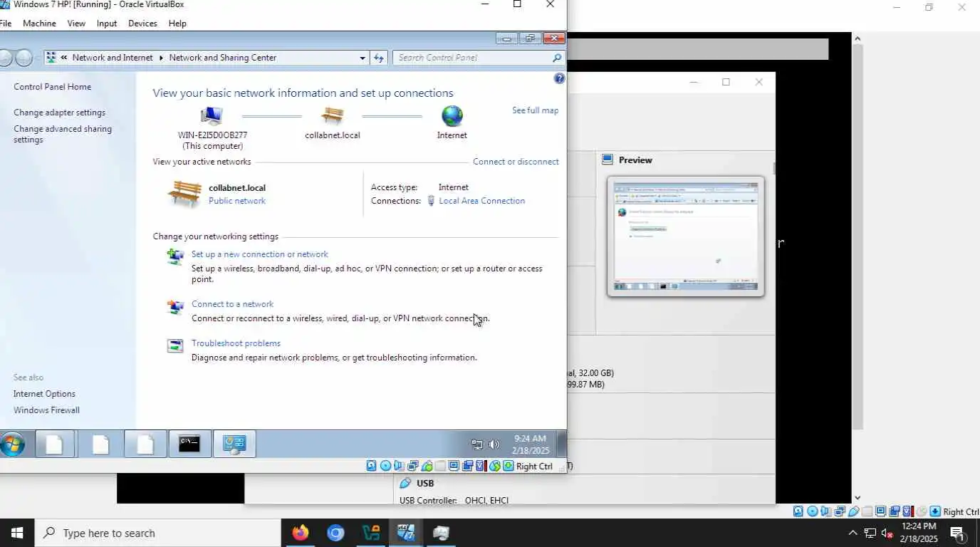Viewport: 980px width, 547px height.
Task: Open the Help menu
Action: point(177,24)
